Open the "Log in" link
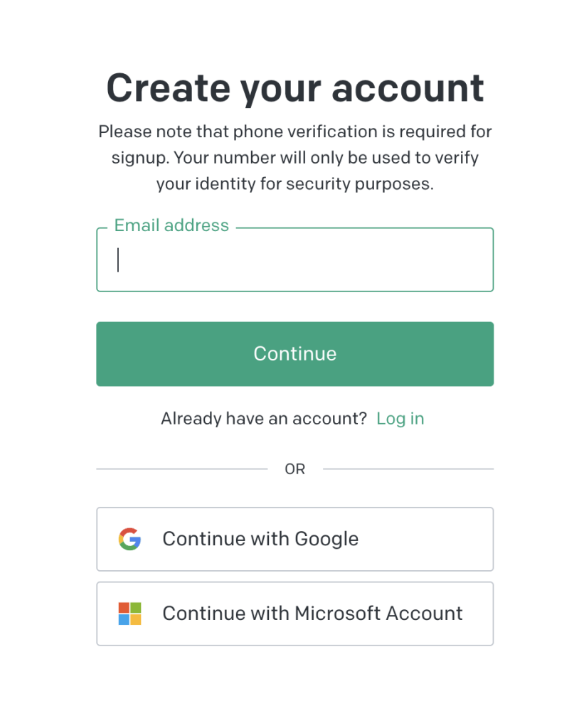 pos(400,419)
